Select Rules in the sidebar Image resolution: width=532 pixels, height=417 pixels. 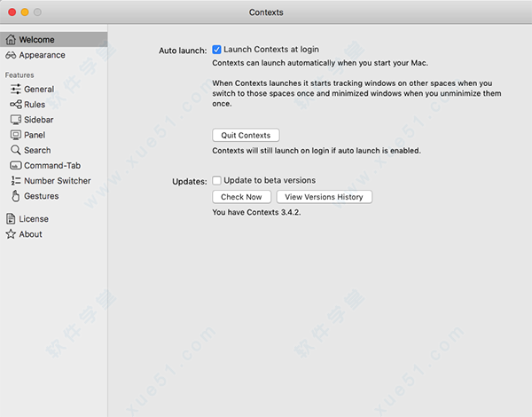(x=35, y=105)
